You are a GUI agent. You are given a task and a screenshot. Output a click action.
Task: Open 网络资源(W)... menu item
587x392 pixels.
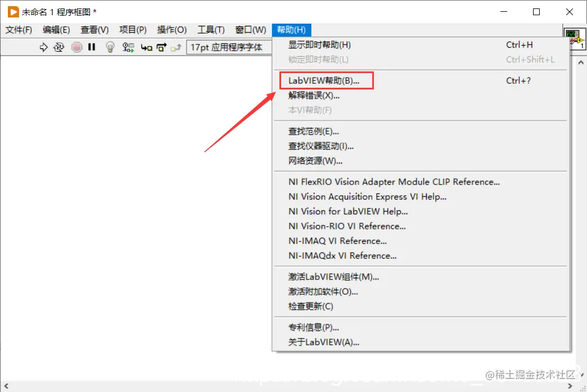[x=422, y=161]
